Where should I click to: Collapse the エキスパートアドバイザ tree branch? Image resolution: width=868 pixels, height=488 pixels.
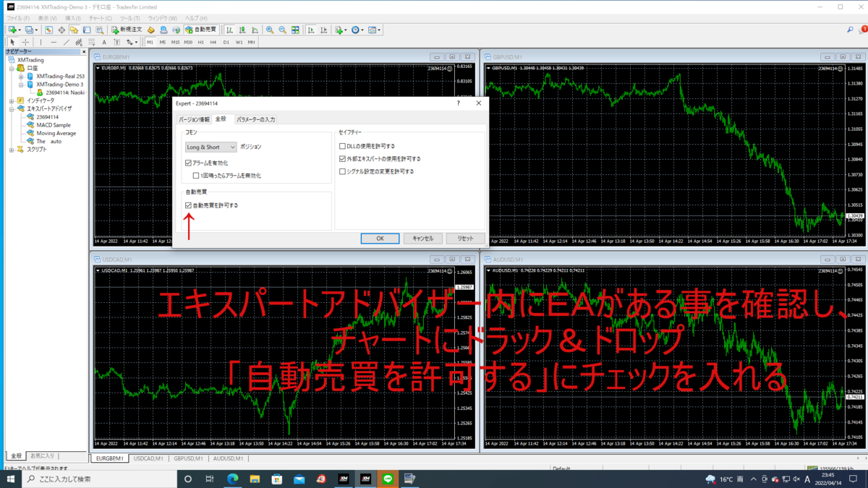11,109
